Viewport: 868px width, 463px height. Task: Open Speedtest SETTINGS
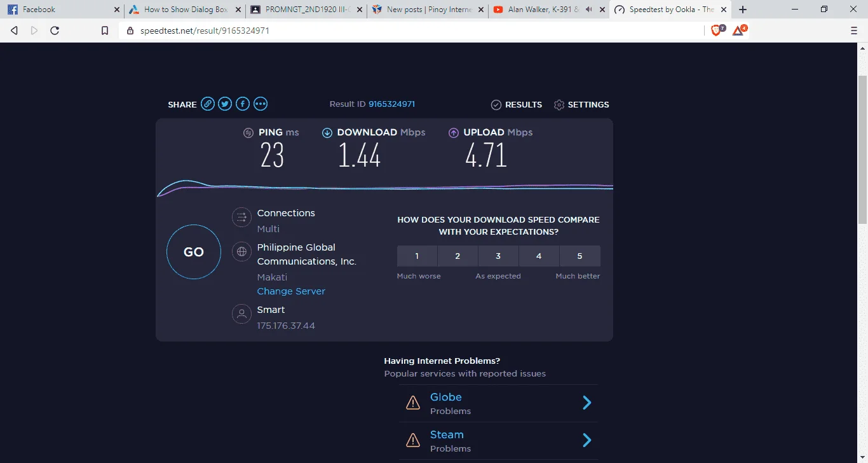[581, 105]
